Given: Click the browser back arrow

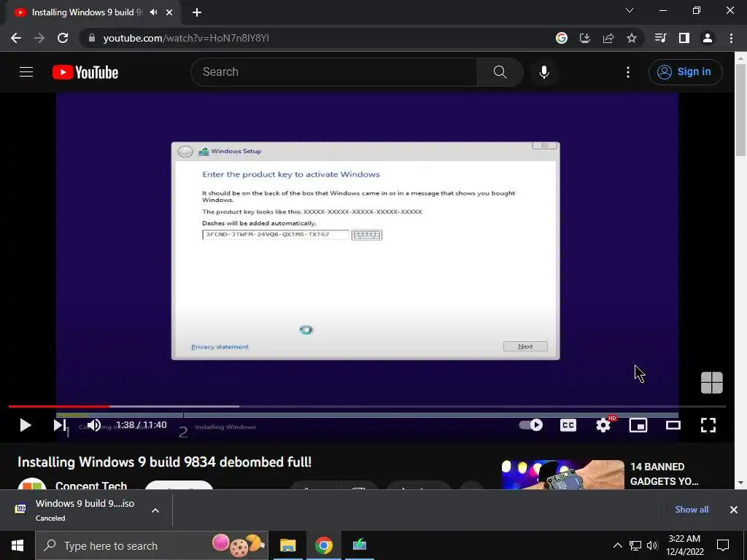Looking at the screenshot, I should [x=16, y=38].
